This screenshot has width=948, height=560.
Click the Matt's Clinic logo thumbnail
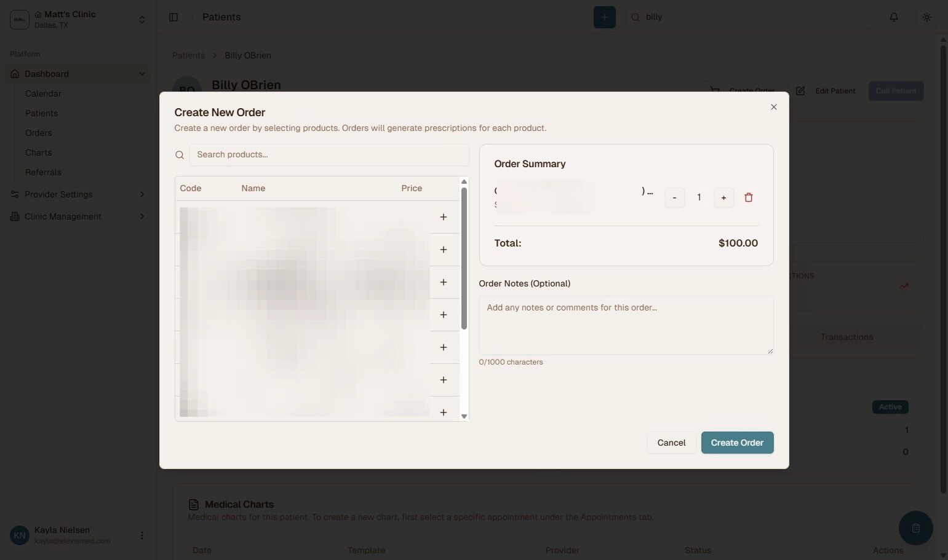[x=20, y=20]
